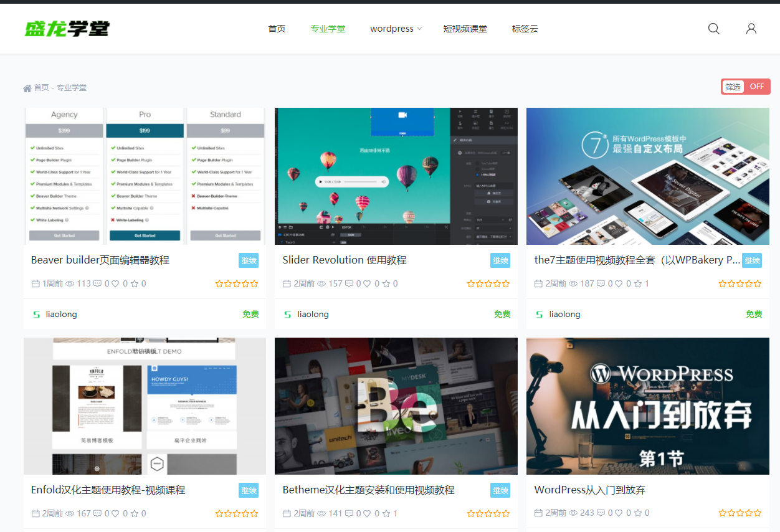This screenshot has height=532, width=780.
Task: Click liaolong author name under the7 card
Action: (565, 315)
